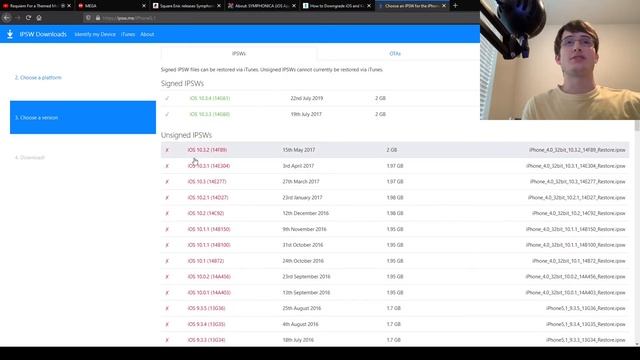Open iOS 10.3.2 (14F89) unsigned firmware
640x360 pixels.
click(207, 150)
